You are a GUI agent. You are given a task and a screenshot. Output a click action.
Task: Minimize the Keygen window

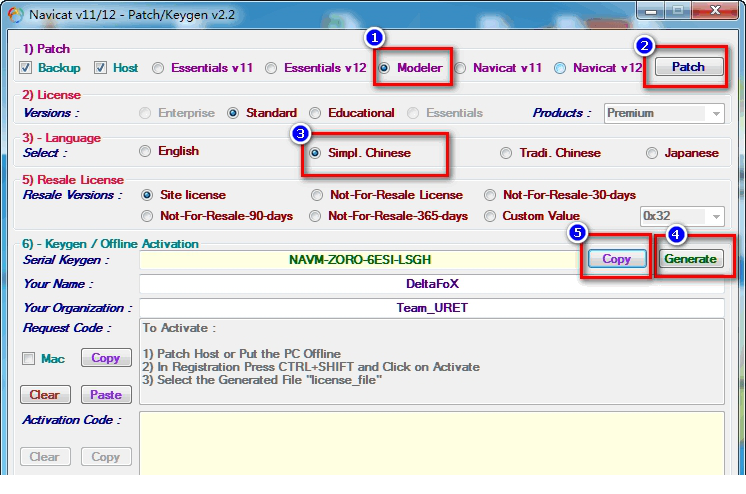[651, 10]
